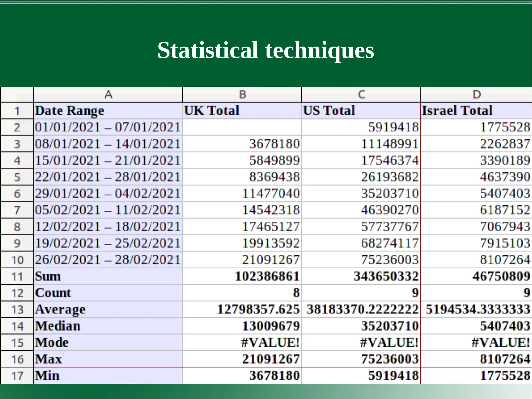Click the US Total header cell
The height and width of the screenshot is (399, 532).
pyautogui.click(x=361, y=111)
